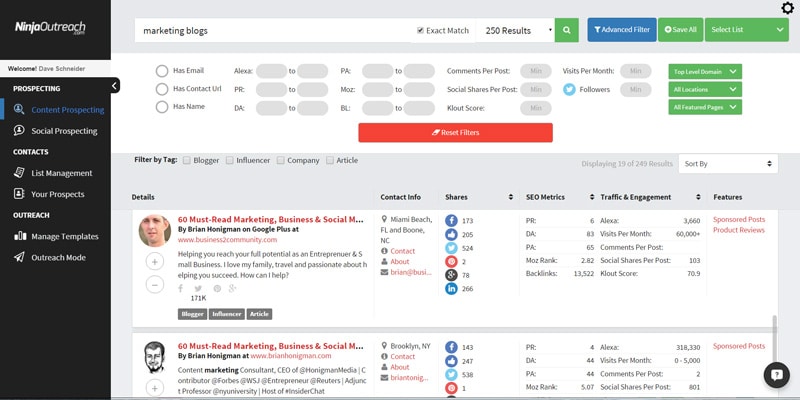Click the Twitter Followers icon

[569, 89]
